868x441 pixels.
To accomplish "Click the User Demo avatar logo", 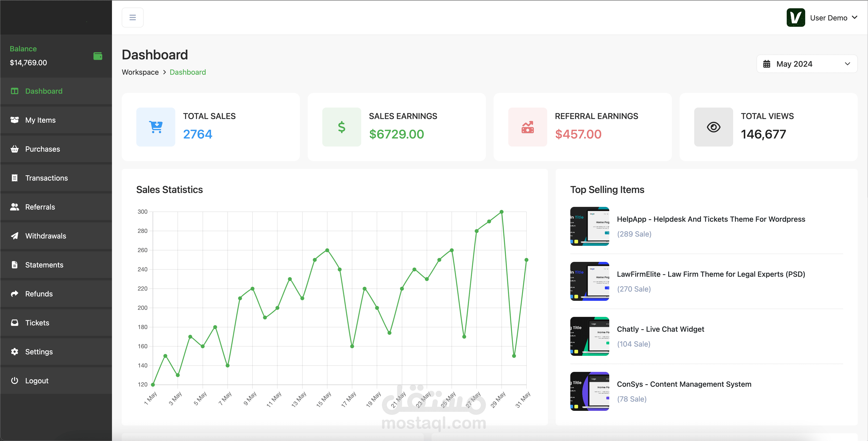I will coord(795,18).
